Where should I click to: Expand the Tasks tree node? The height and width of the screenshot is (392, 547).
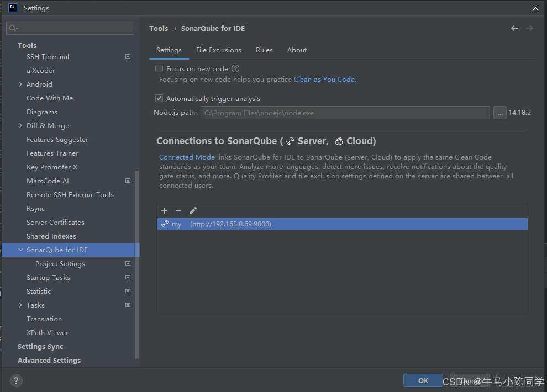pos(20,305)
